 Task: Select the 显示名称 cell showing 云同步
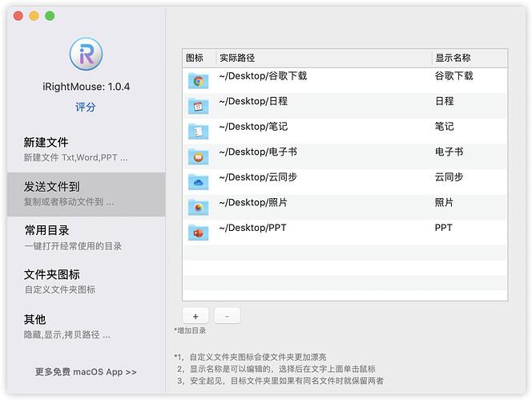(x=449, y=177)
